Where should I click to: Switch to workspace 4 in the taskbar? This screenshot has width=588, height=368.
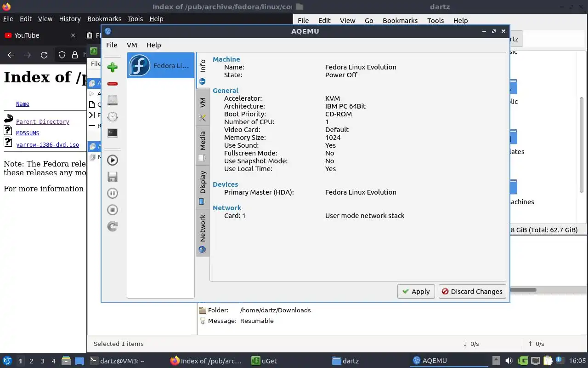(x=54, y=361)
